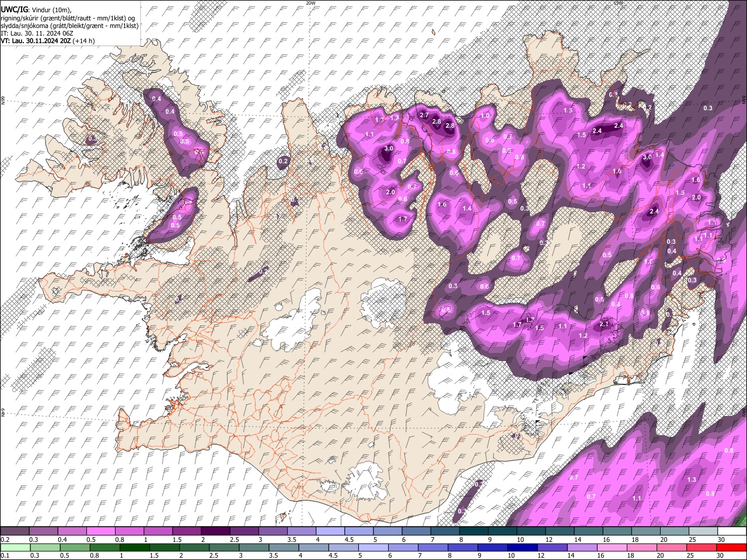Click the '(+14 h)' forecast offset text

coord(84,41)
